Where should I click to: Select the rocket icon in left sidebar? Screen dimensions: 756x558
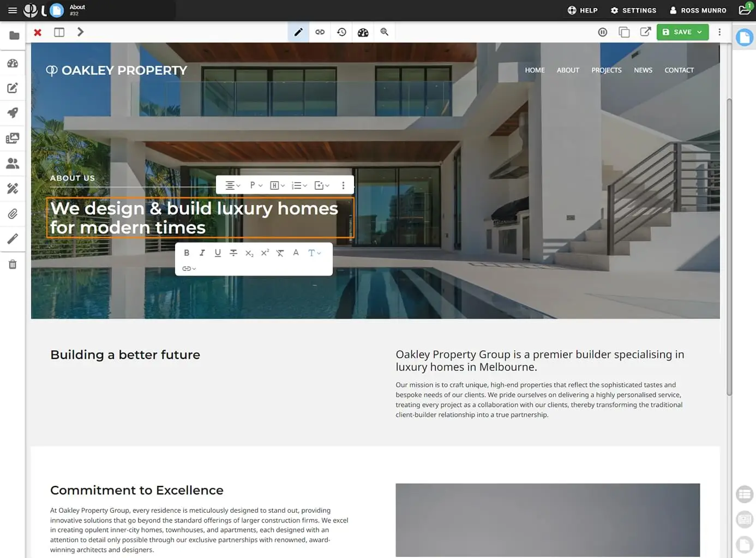click(13, 113)
